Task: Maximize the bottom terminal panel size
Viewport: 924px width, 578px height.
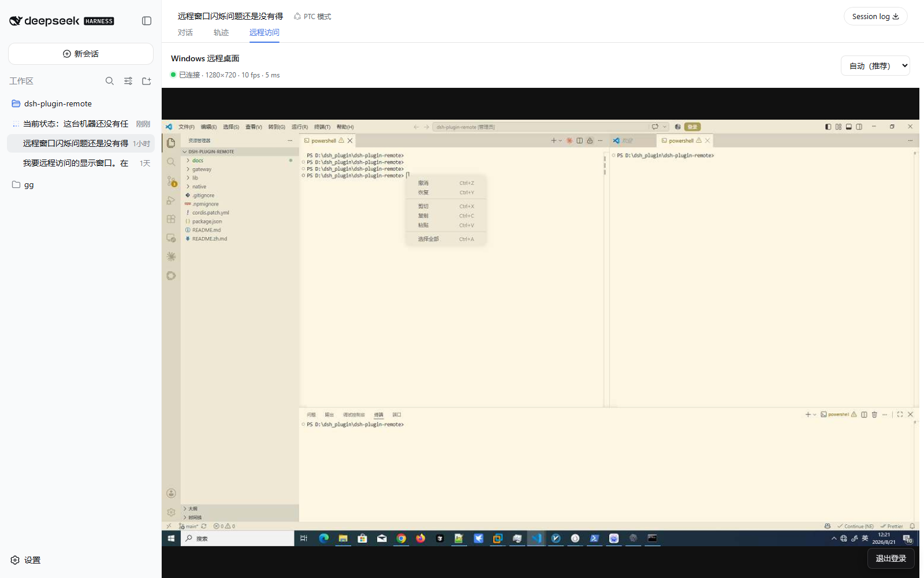Action: point(900,414)
